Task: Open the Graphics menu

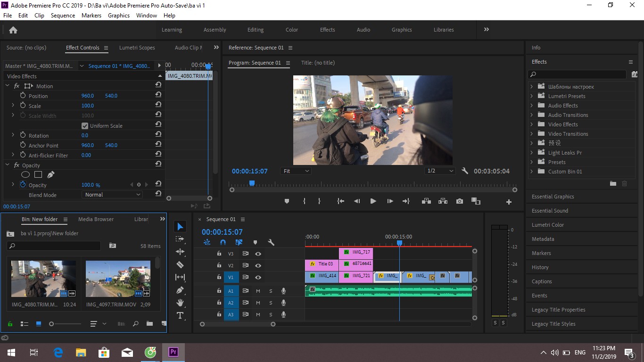Action: 119,16
